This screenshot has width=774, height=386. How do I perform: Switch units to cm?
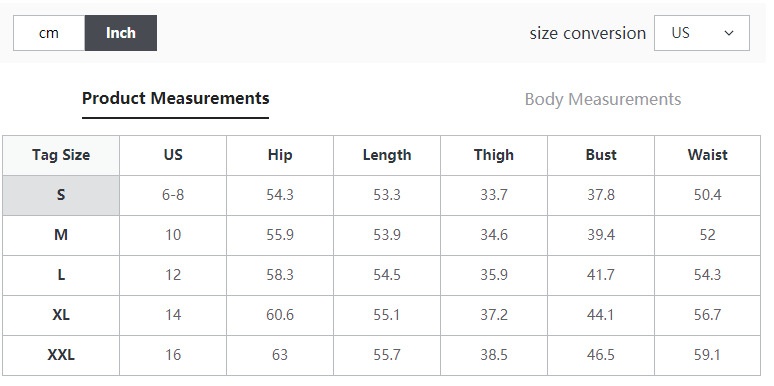pos(49,33)
